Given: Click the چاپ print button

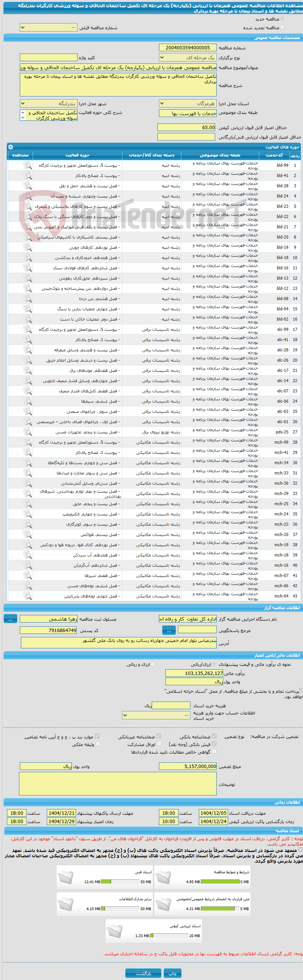Looking at the screenshot, I should [173, 974].
